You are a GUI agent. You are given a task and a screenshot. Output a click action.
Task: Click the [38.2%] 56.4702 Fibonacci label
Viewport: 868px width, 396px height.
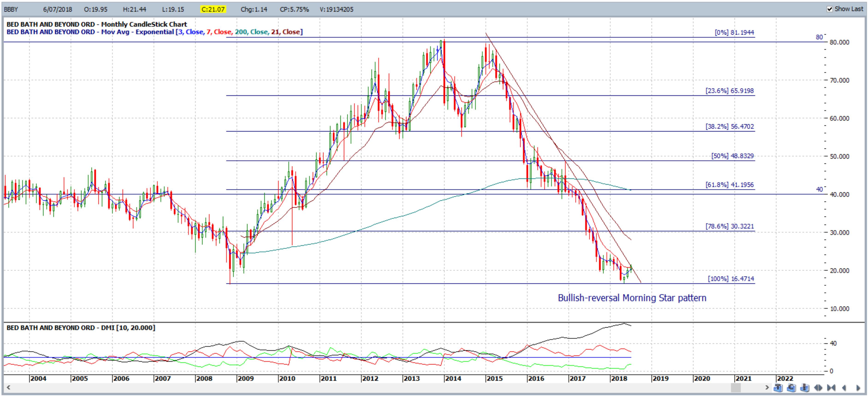(730, 126)
